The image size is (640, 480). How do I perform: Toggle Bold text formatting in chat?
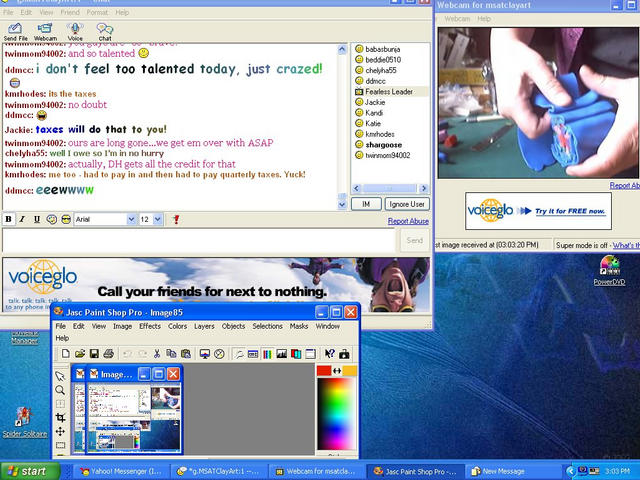pos(8,219)
